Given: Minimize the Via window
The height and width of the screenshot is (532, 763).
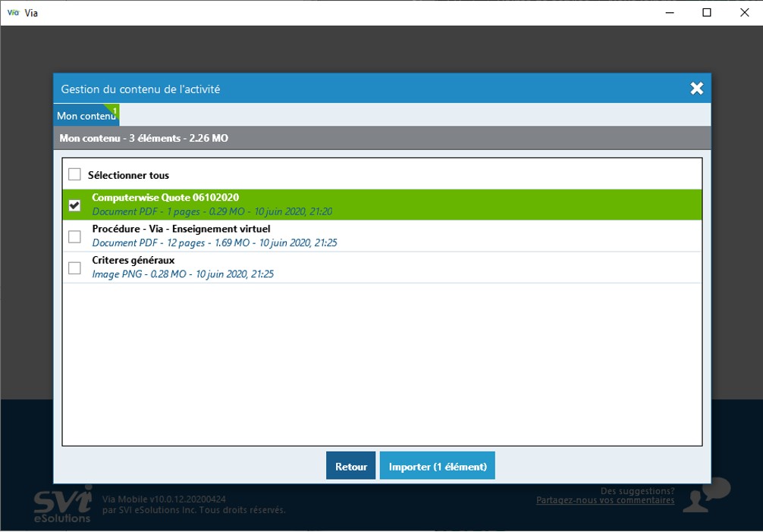Looking at the screenshot, I should click(670, 13).
